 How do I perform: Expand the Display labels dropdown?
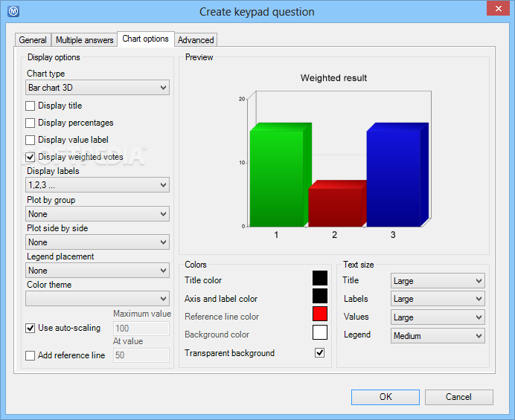(x=97, y=185)
